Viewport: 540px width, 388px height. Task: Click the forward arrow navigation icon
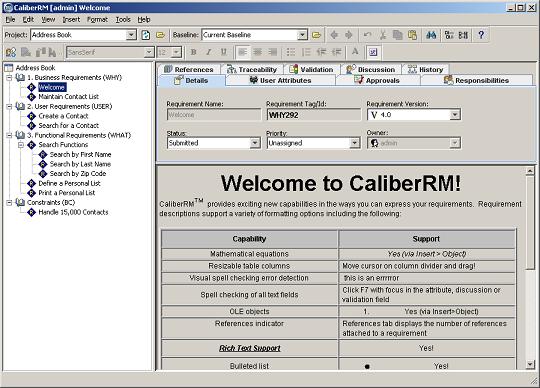[349, 35]
